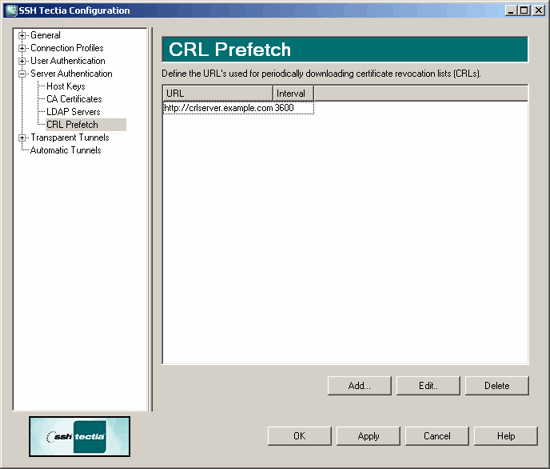Click the title bar application icon
The image size is (550, 469).
coord(11,11)
